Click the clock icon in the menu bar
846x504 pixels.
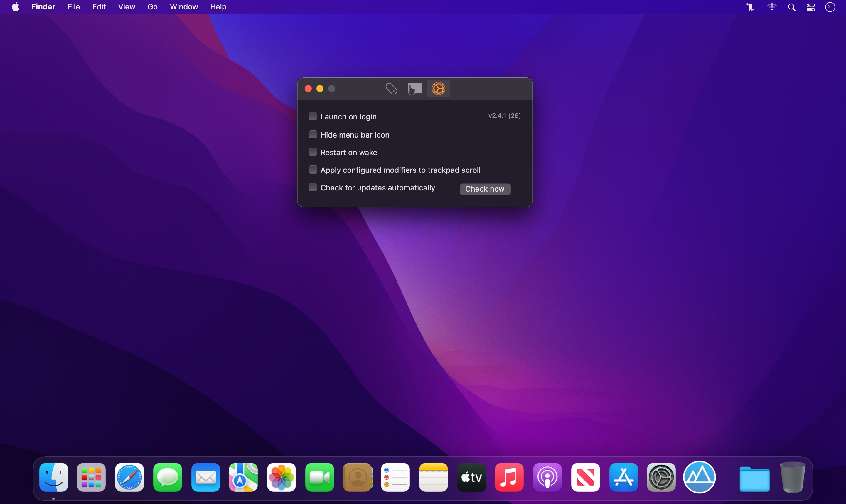830,7
